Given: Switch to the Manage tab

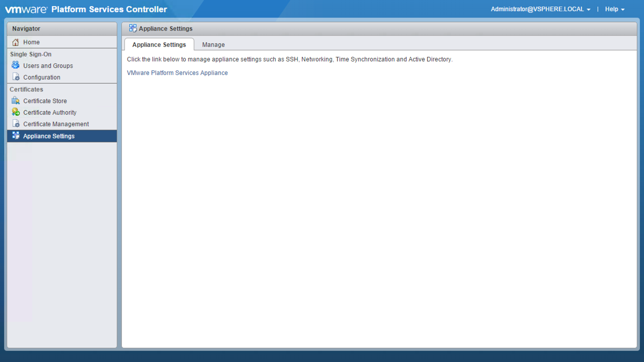Looking at the screenshot, I should pos(213,45).
